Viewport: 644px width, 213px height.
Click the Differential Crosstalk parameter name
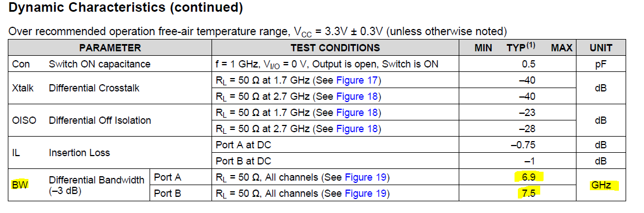(x=94, y=88)
